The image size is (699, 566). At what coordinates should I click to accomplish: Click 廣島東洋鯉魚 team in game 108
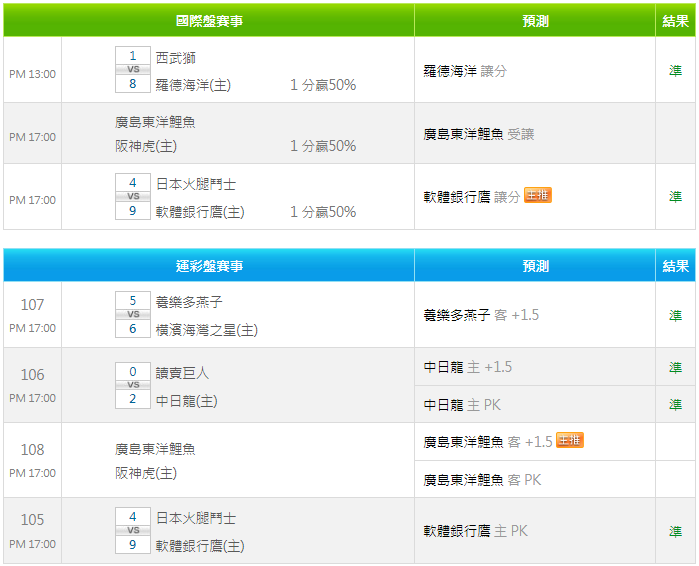point(155,449)
